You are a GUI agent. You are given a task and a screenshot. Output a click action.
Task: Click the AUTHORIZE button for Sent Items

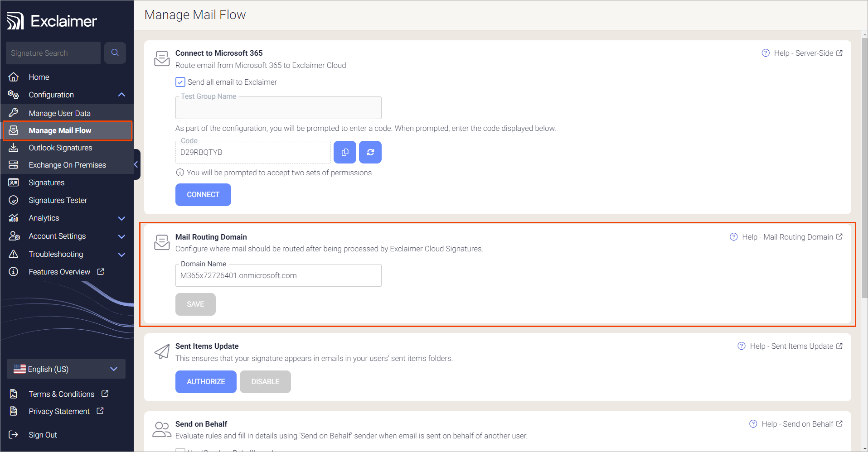(206, 382)
